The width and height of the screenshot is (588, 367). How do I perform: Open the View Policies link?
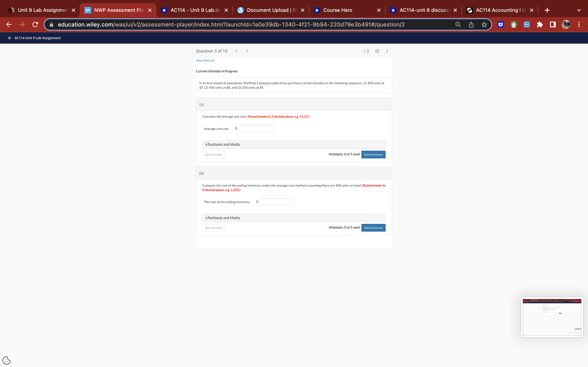[205, 60]
